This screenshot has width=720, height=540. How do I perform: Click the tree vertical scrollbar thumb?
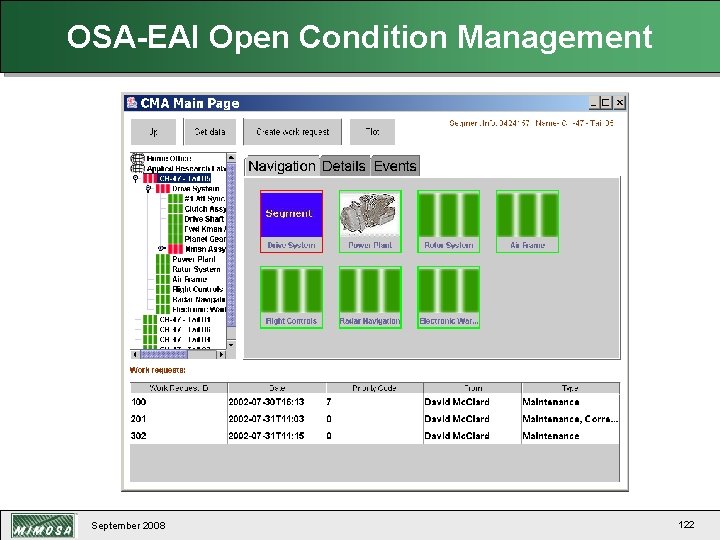231,245
